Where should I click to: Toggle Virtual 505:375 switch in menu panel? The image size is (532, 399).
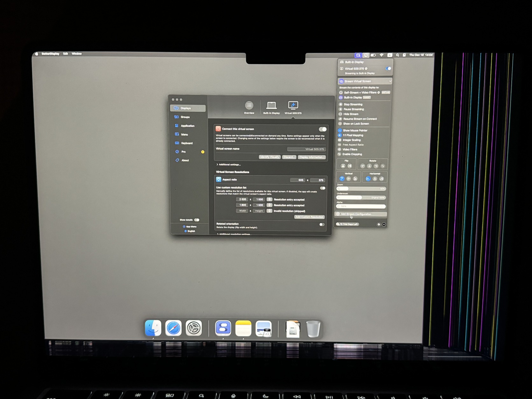(x=388, y=68)
